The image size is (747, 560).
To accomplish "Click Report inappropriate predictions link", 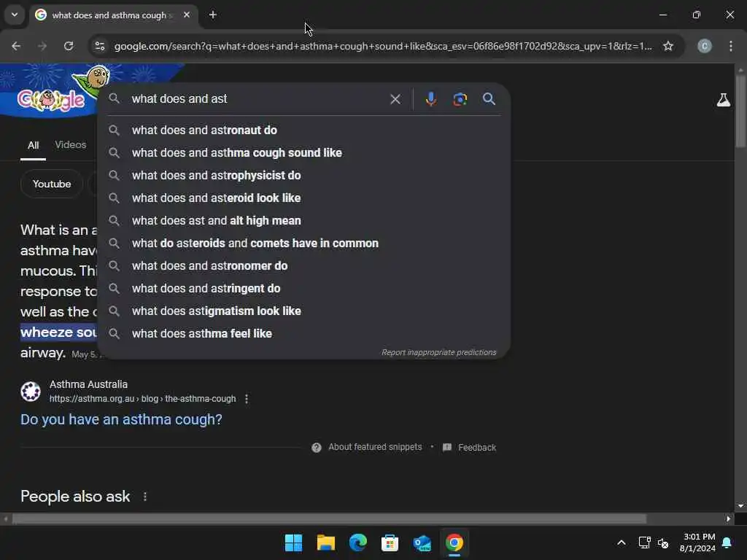I will point(438,352).
